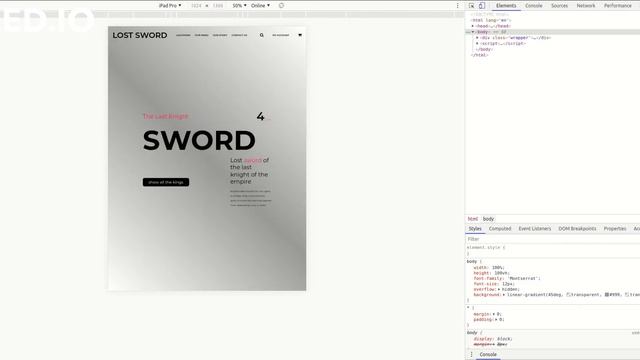Select the Computed pane tab
This screenshot has width=640, height=360.
pyautogui.click(x=500, y=229)
